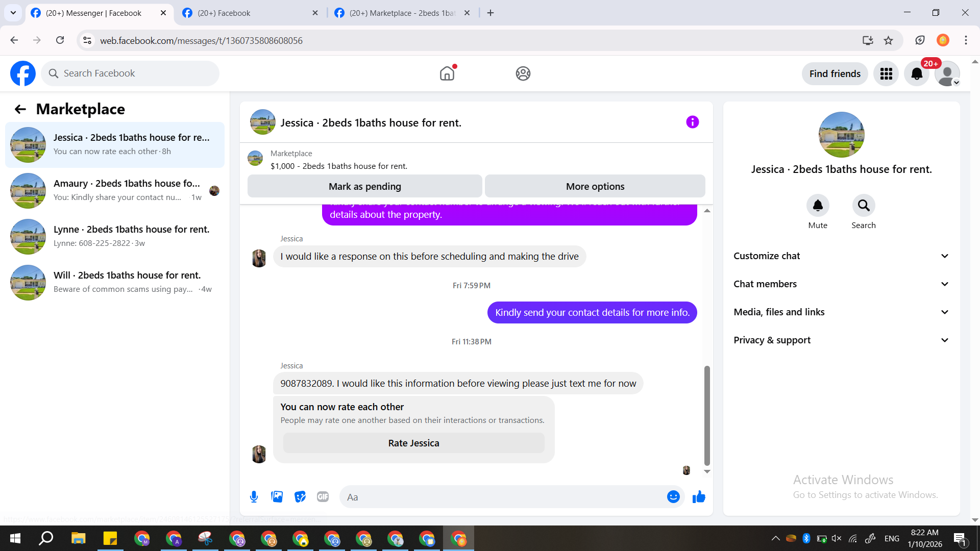This screenshot has width=980, height=551.
Task: Expand the Chat members section
Action: (x=841, y=284)
